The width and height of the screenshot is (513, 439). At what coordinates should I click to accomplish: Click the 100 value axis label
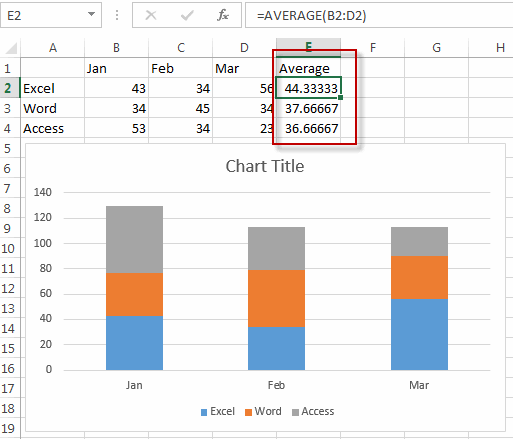43,243
